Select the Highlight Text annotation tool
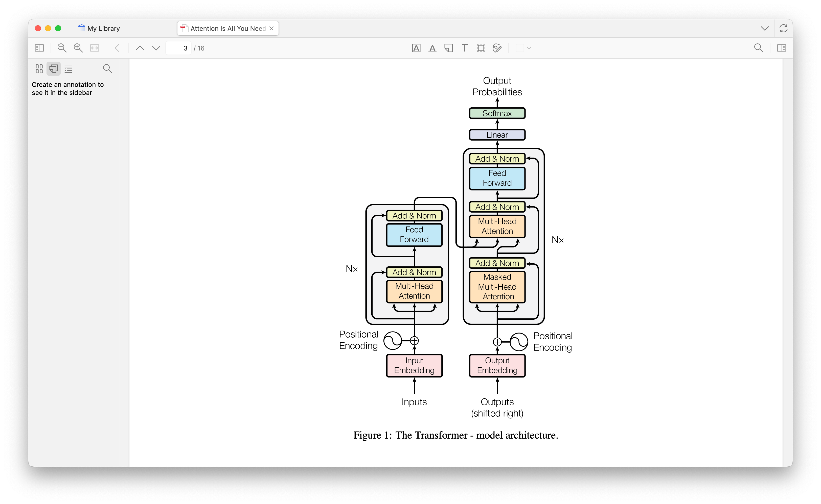The width and height of the screenshot is (821, 504). 416,48
